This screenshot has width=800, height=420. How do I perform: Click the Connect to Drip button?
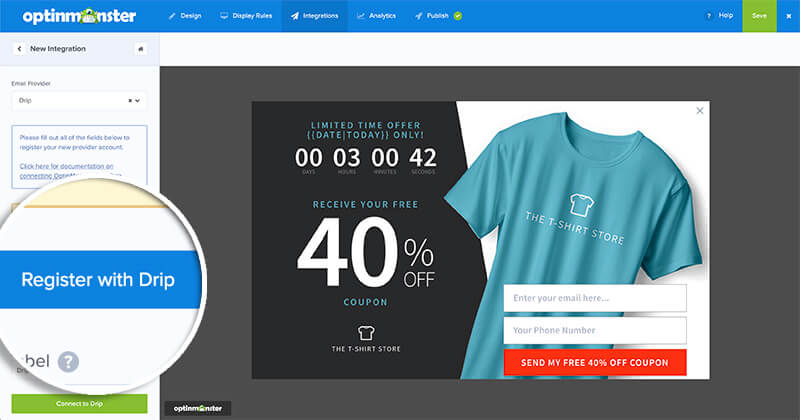(80, 404)
